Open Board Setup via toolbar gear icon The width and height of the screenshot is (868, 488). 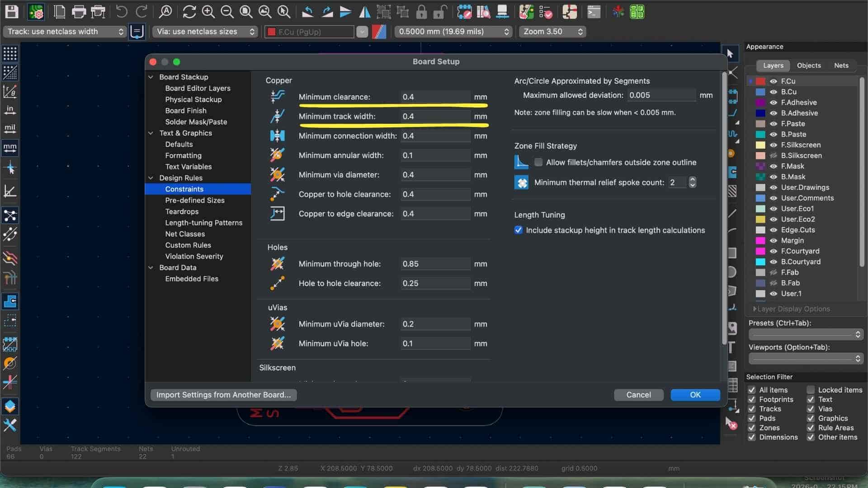click(36, 12)
